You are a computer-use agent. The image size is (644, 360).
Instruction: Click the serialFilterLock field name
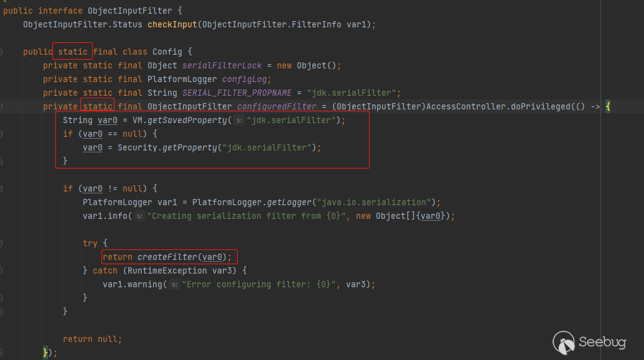222,66
